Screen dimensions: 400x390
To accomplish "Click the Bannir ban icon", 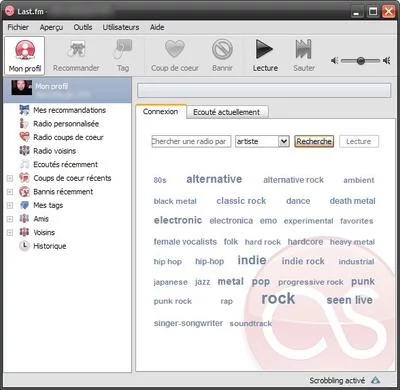I will pos(222,49).
